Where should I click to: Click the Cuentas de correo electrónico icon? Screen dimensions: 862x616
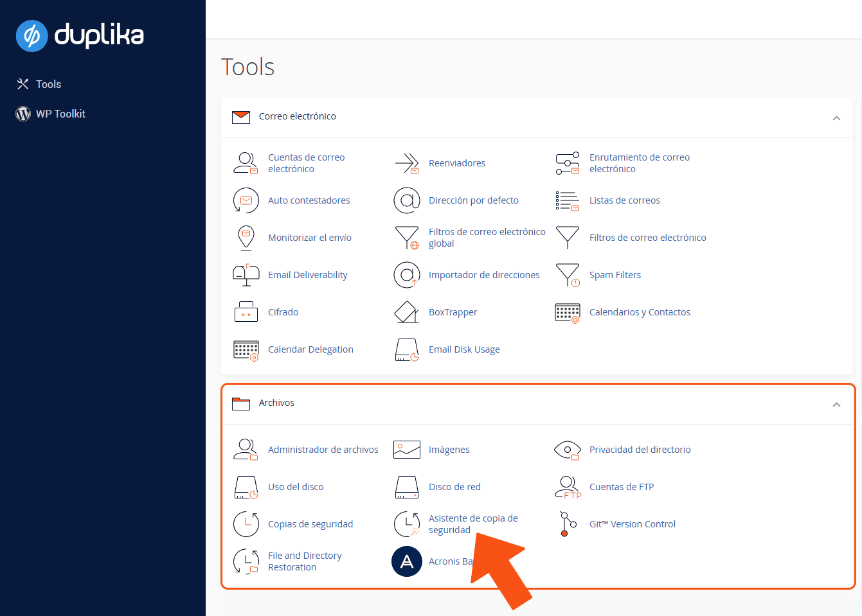point(246,163)
